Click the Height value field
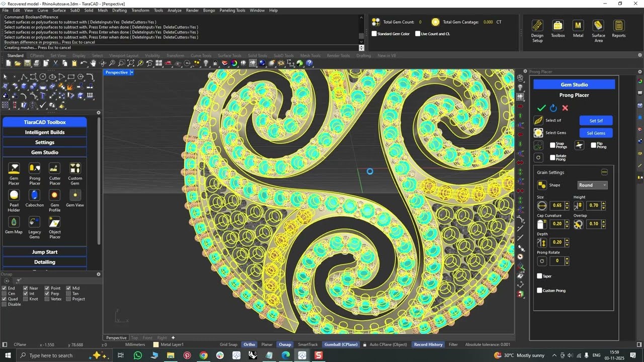The image size is (644, 362). (594, 205)
